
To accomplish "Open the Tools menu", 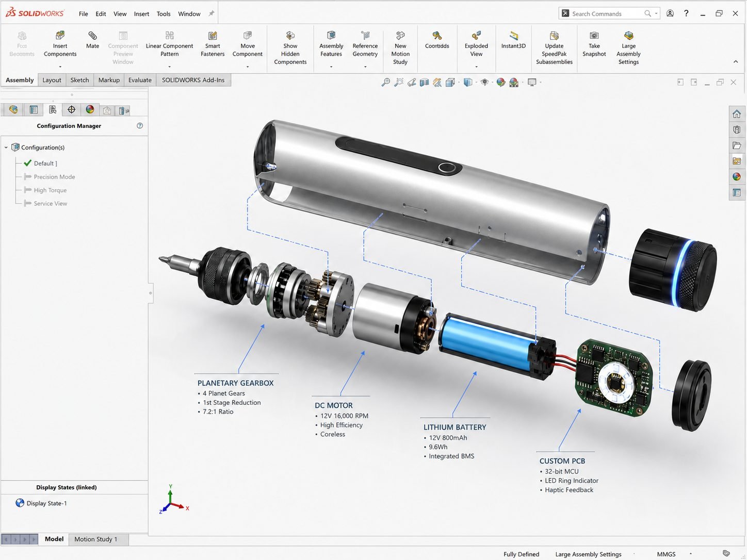I will click(x=164, y=14).
